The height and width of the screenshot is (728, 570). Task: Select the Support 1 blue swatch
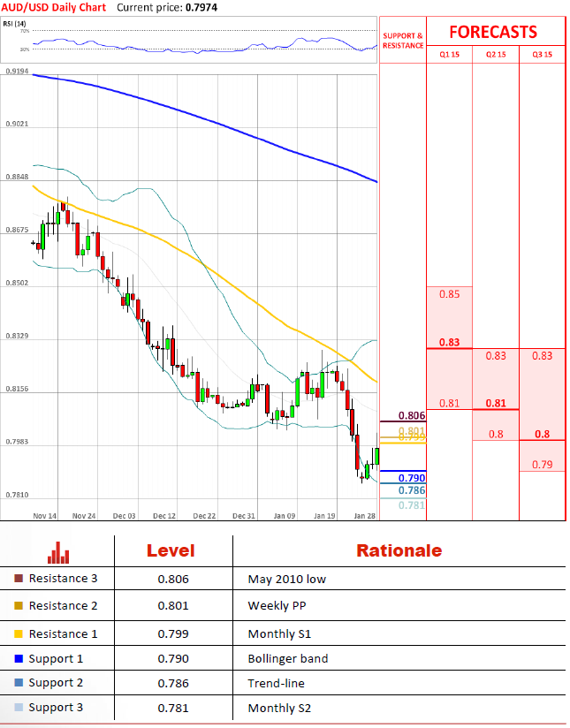[x=19, y=658]
